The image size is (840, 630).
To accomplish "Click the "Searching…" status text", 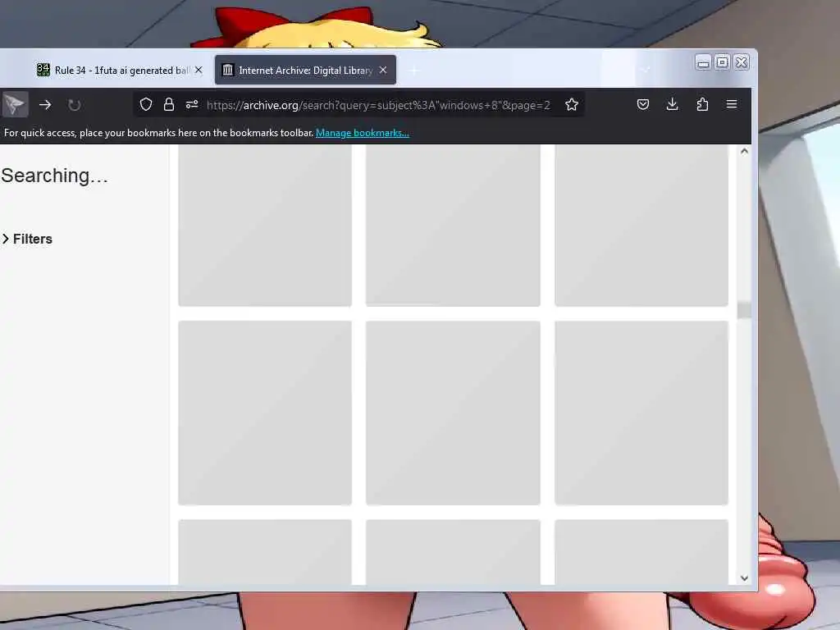I will [55, 176].
